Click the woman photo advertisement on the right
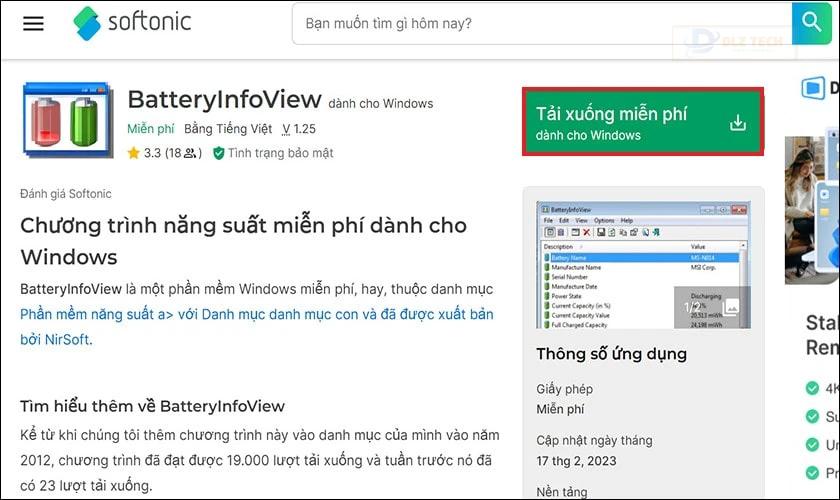The width and height of the screenshot is (840, 500). [x=812, y=209]
